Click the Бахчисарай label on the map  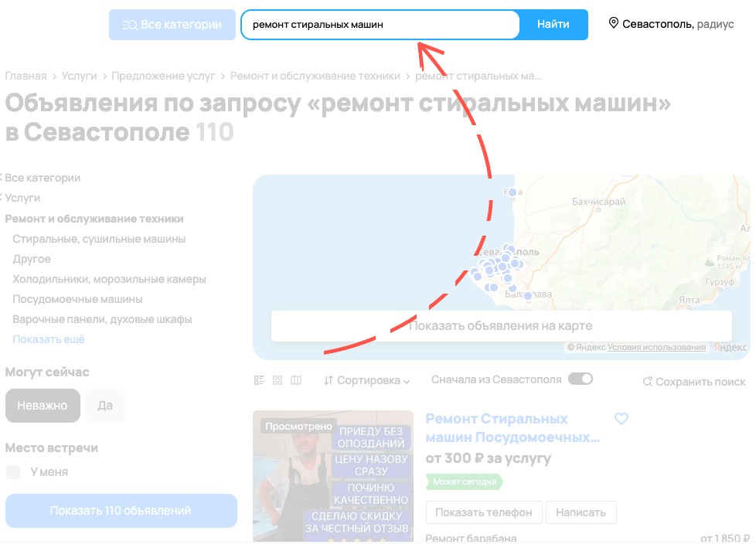click(x=598, y=202)
